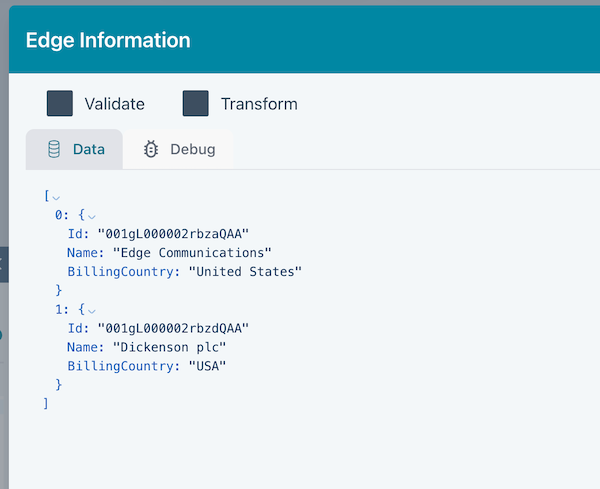Toggle the Transform checkbox

pos(196,103)
